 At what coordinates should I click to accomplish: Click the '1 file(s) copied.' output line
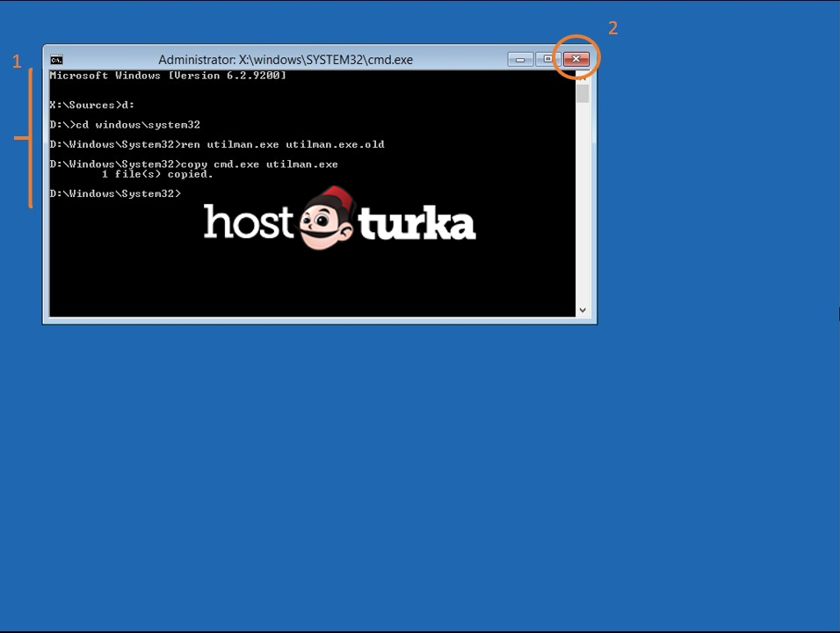point(157,174)
